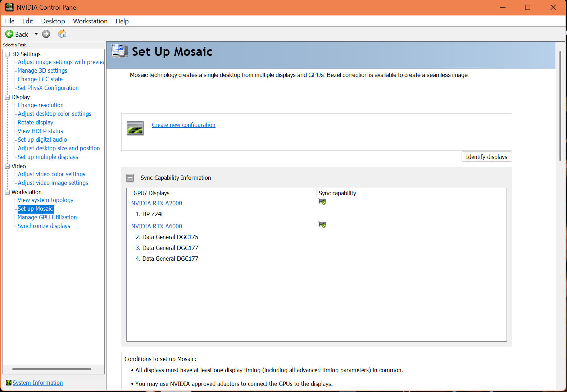
Task: Open the Create new configuration link
Action: click(x=183, y=125)
